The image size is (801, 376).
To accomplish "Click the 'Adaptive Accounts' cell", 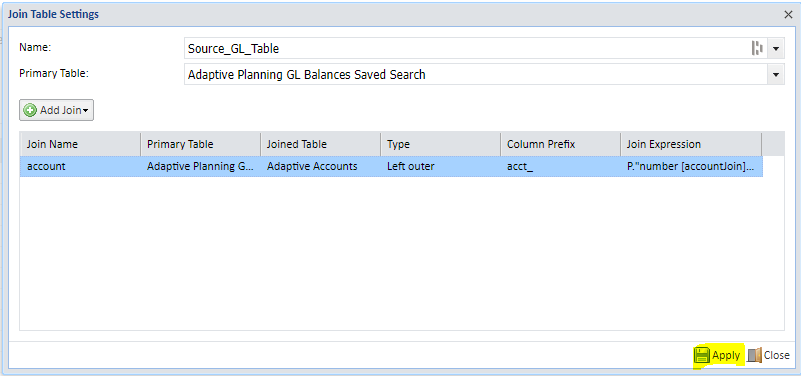I will 320,167.
